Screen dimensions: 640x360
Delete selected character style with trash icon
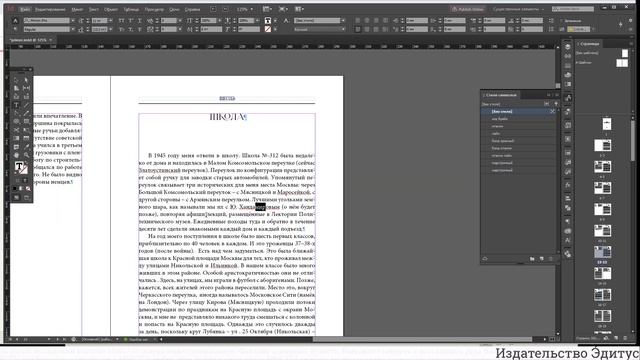point(551,259)
